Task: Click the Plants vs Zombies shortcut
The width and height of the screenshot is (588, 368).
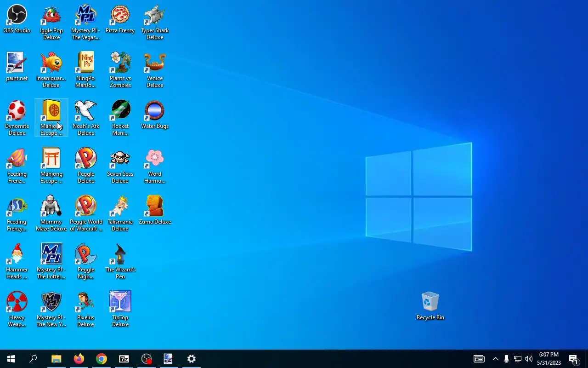Action: 120,70
